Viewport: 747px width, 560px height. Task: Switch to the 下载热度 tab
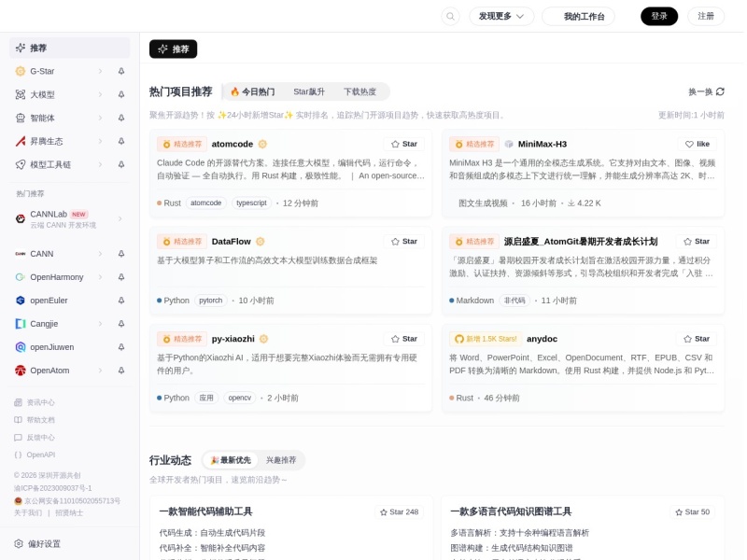pyautogui.click(x=359, y=91)
